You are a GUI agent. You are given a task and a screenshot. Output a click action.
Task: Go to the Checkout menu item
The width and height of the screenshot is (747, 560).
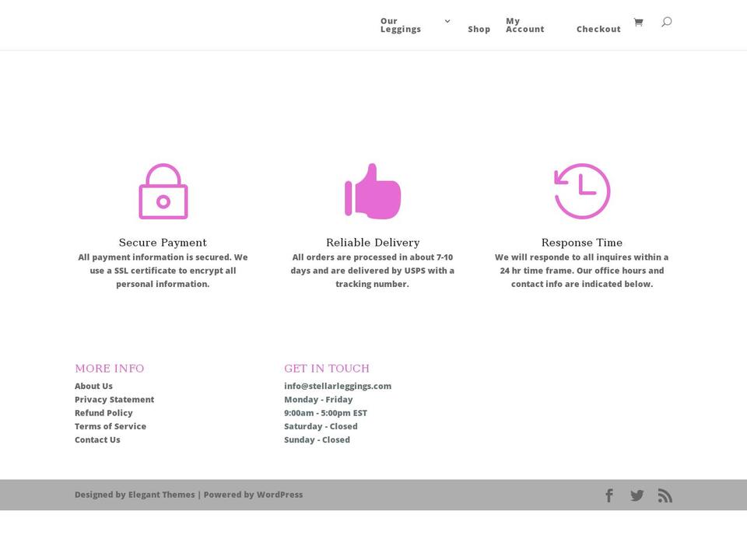[x=598, y=29]
